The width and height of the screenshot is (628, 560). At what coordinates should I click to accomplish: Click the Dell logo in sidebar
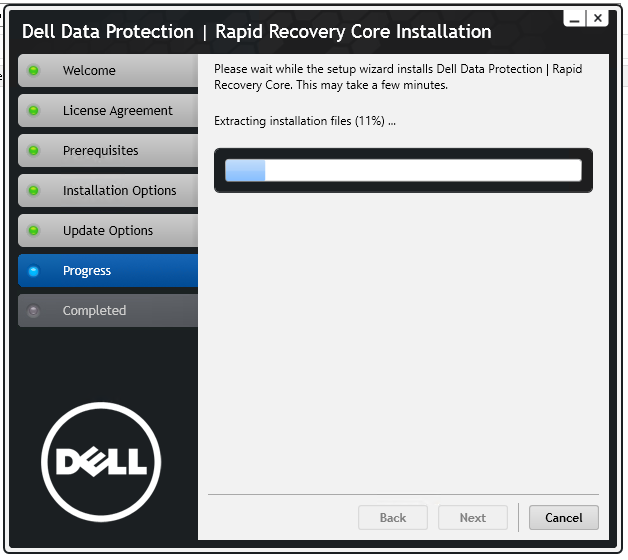pos(101,462)
